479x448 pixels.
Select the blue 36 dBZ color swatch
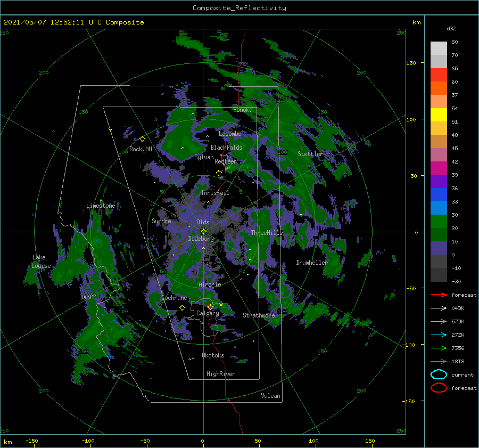point(439,194)
